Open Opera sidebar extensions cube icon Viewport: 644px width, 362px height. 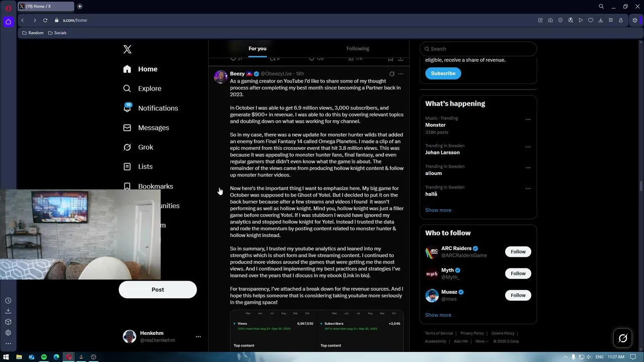coord(8,322)
